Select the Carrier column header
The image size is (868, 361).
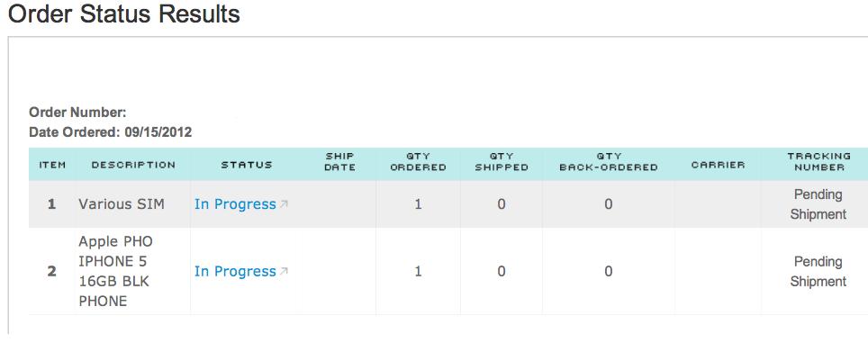[x=718, y=165]
